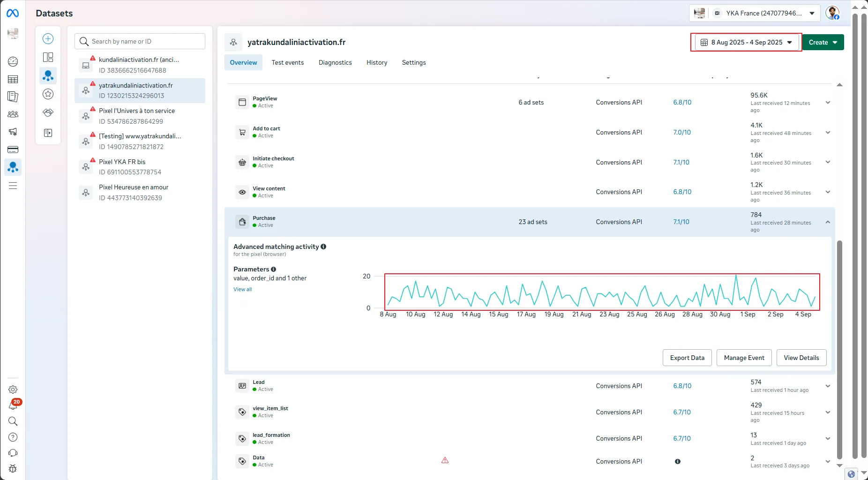Click the campaigns megaphone icon
The height and width of the screenshot is (480, 868).
click(13, 132)
